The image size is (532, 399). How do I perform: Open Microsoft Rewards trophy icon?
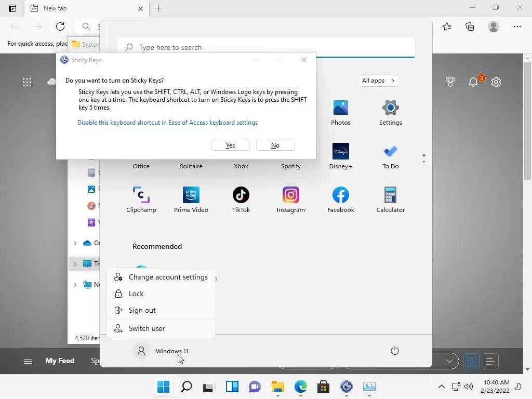[450, 82]
